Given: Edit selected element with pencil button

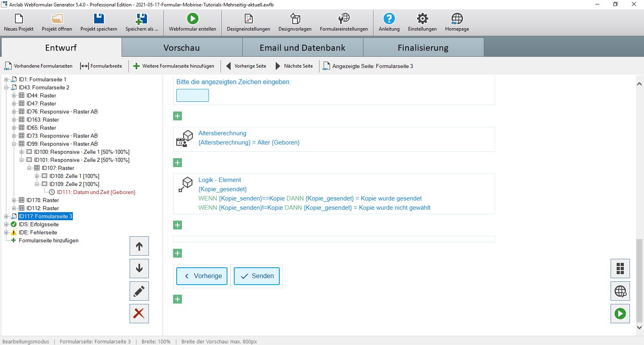Looking at the screenshot, I should tap(139, 291).
